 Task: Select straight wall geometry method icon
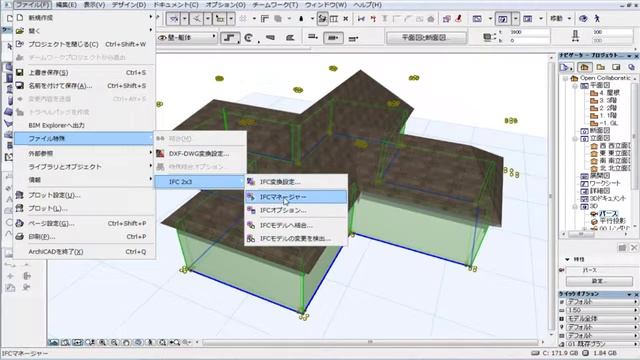tap(230, 38)
